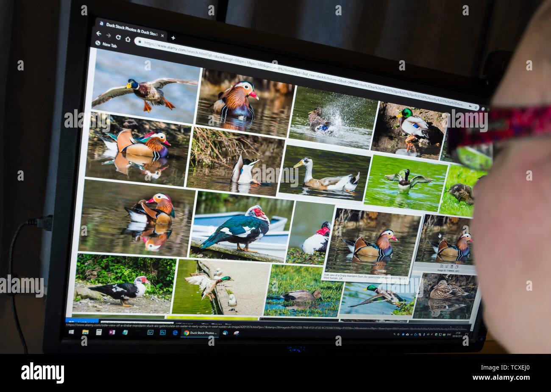
Task: Open the standing mallard drake on bank thumbnail
Action: tap(409, 131)
